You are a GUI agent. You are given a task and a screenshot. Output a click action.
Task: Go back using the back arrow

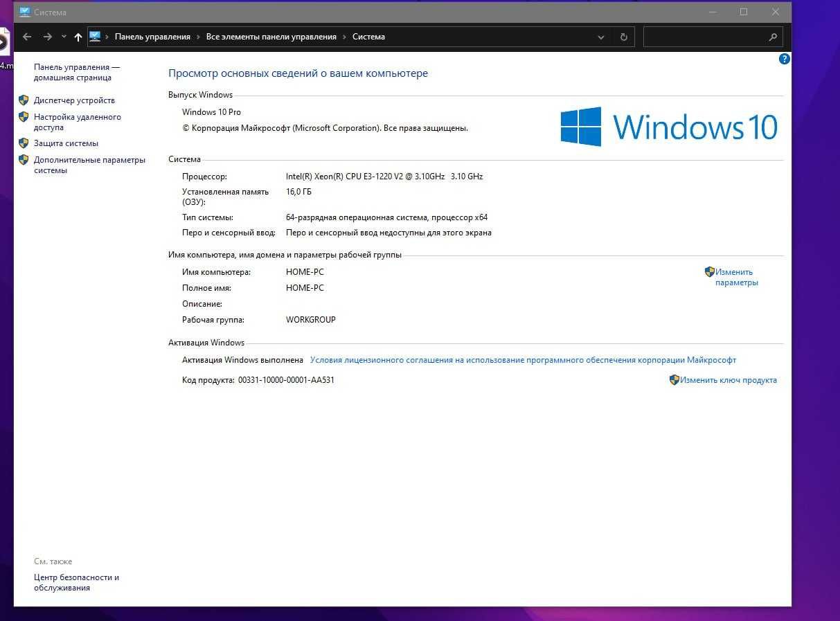tap(27, 37)
